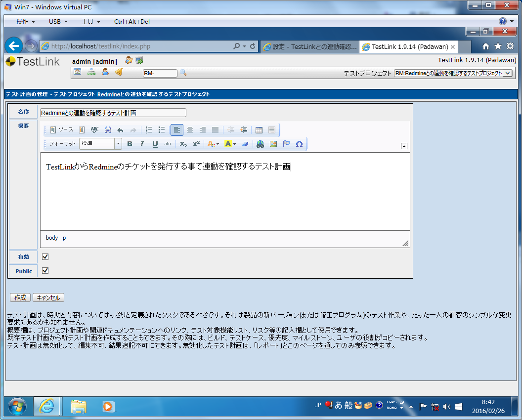
Task: Click the magnifier search icon in TestLink
Action: 183,73
